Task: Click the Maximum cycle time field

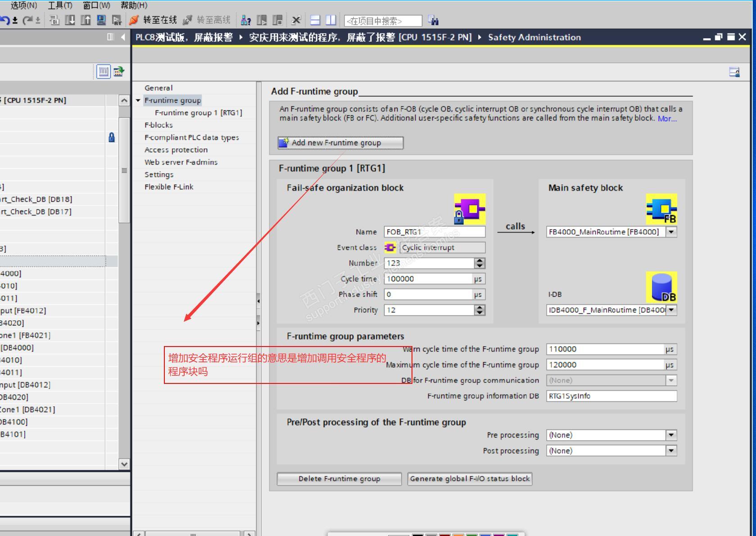Action: point(611,365)
